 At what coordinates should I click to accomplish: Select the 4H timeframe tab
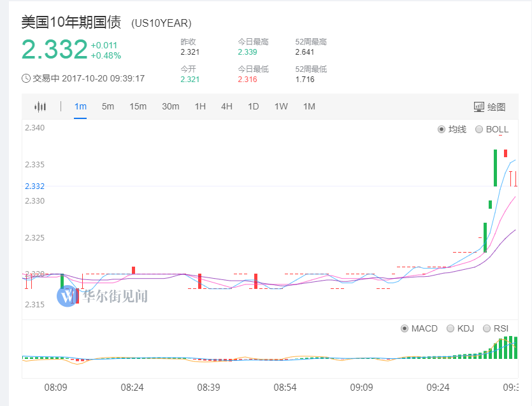click(227, 106)
